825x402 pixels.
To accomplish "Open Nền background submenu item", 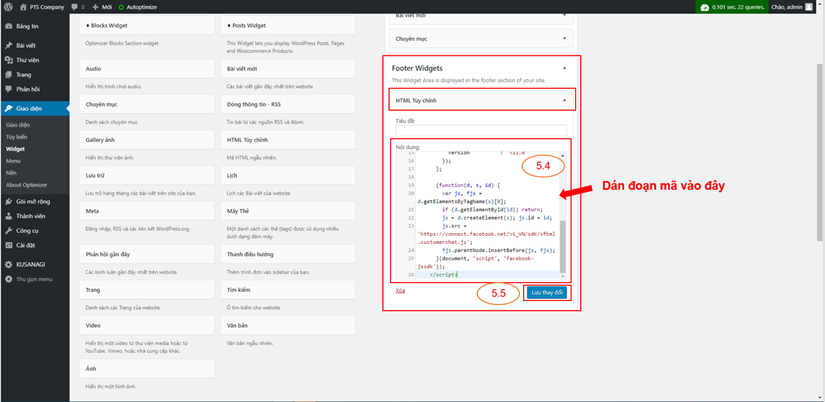I will click(11, 173).
